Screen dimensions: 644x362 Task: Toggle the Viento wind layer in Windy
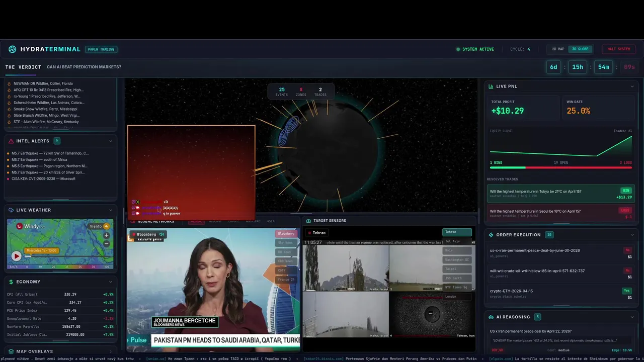point(99,226)
